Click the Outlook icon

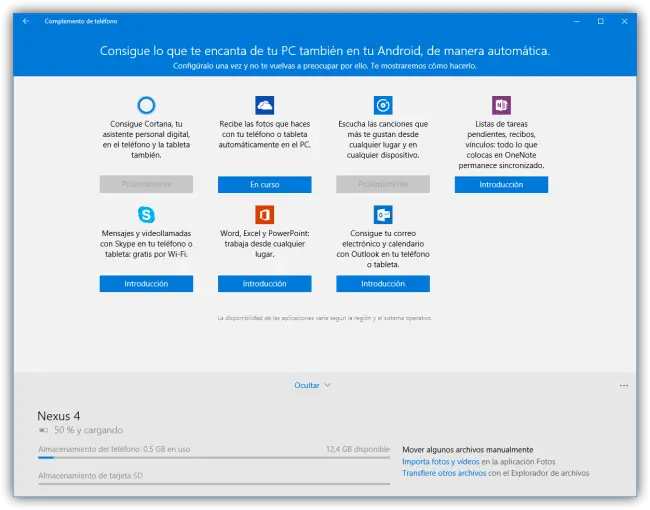(383, 214)
